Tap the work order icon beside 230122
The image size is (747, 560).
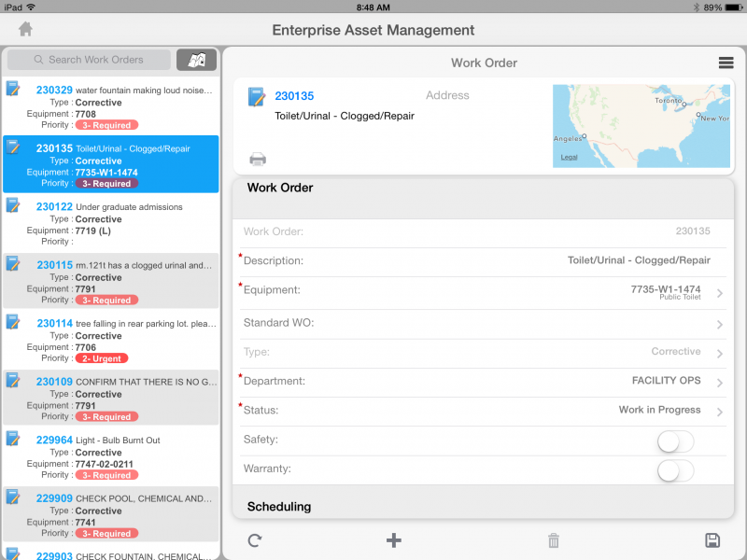(x=13, y=204)
